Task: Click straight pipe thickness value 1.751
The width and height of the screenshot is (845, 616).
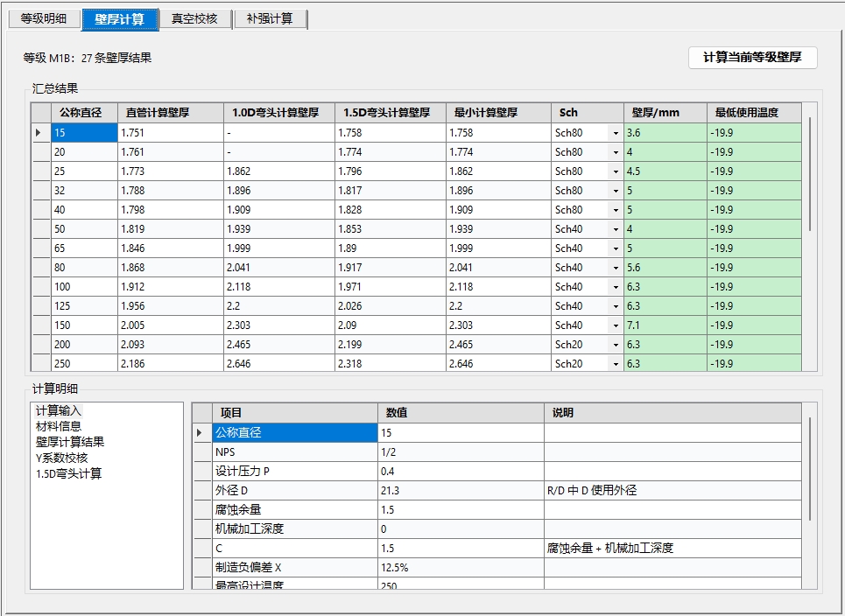Action: (170, 133)
